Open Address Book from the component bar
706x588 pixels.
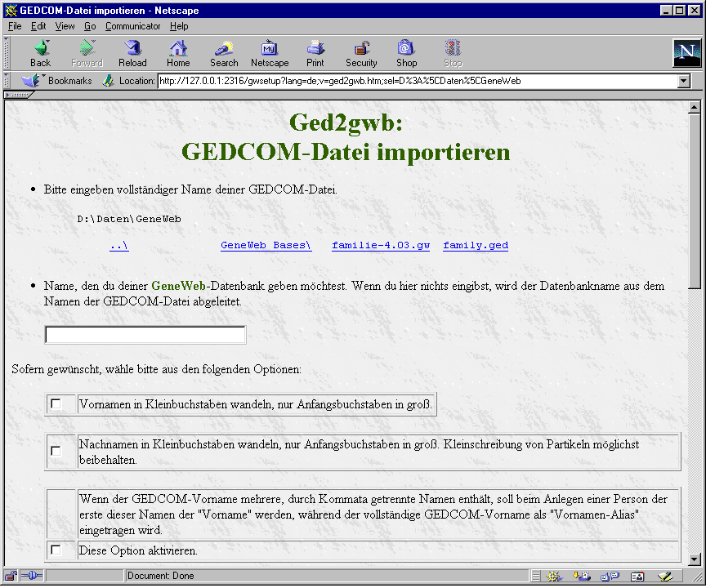637,577
